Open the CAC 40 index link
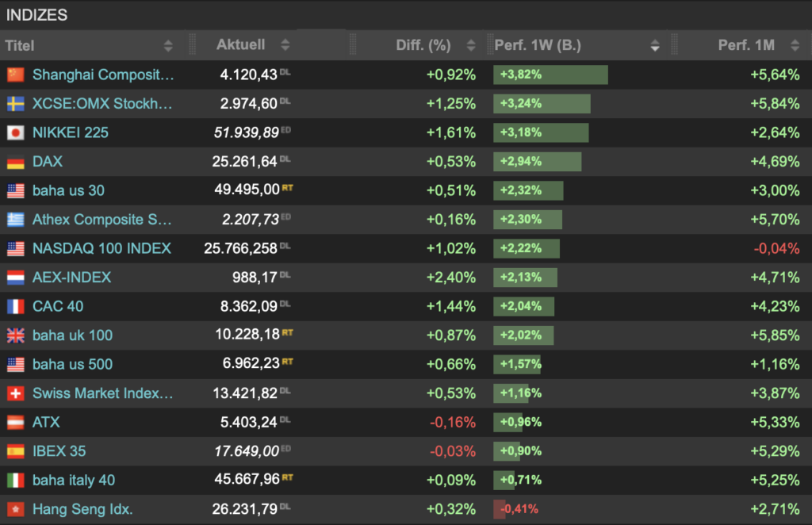This screenshot has width=812, height=525. click(x=58, y=306)
